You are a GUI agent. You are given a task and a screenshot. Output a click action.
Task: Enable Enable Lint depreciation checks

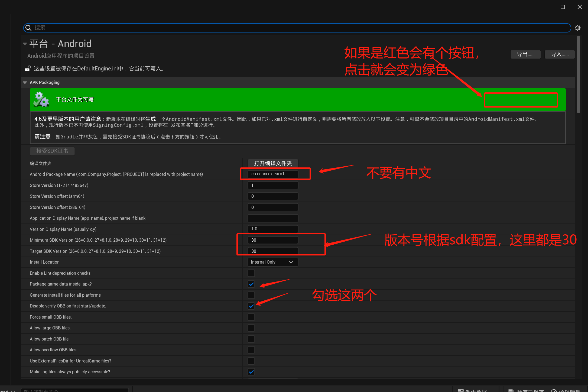pyautogui.click(x=251, y=273)
